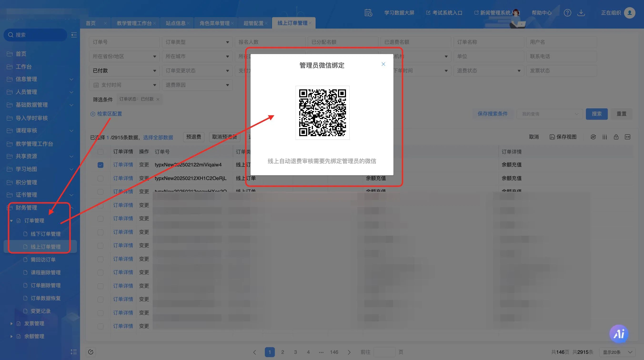Go to the next page arrow

349,352
